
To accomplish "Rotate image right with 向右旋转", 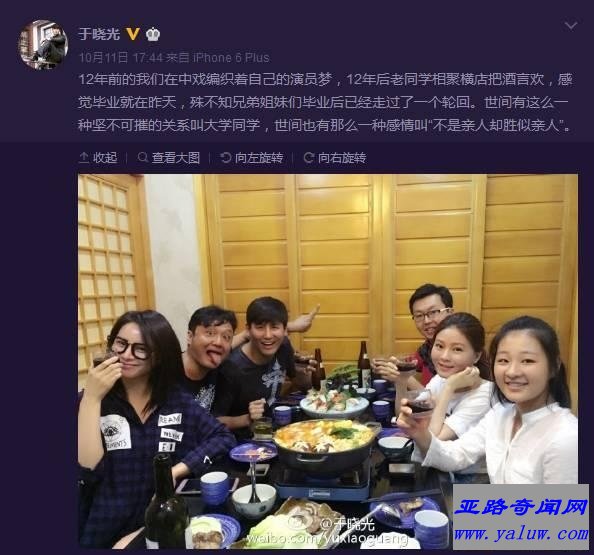I will [x=335, y=158].
